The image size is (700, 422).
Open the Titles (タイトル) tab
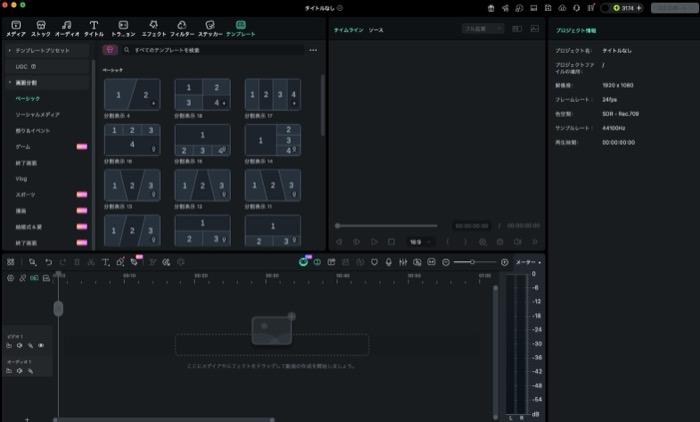(94, 28)
